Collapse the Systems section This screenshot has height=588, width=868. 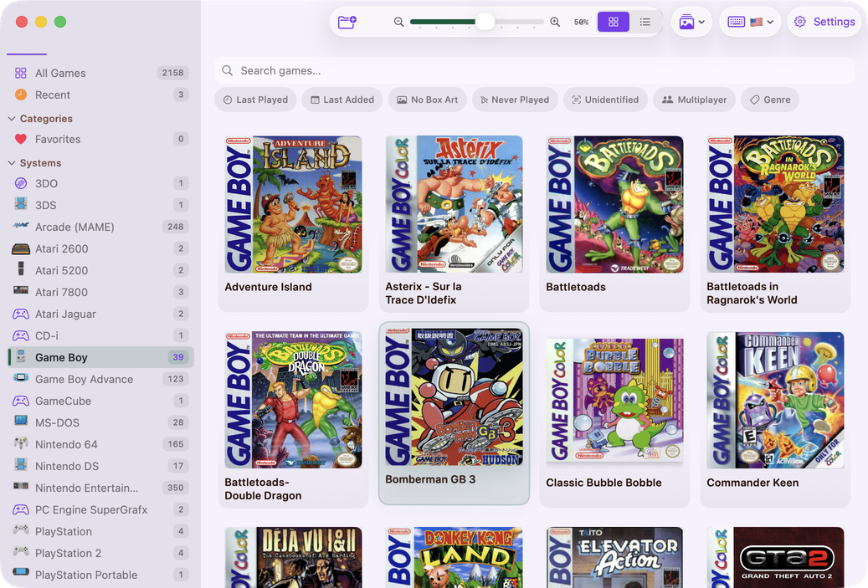pos(12,162)
